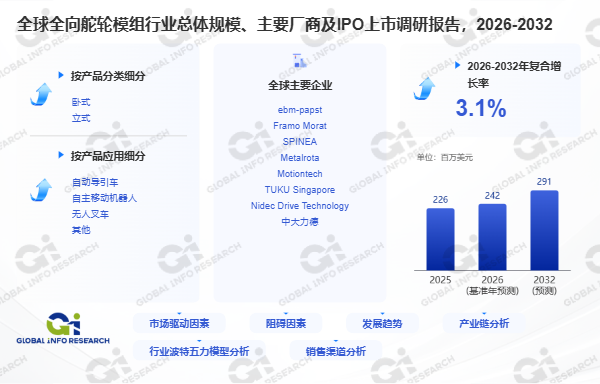600x384 pixels.
Task: Click the 3.1% growth rate value
Action: [x=481, y=108]
